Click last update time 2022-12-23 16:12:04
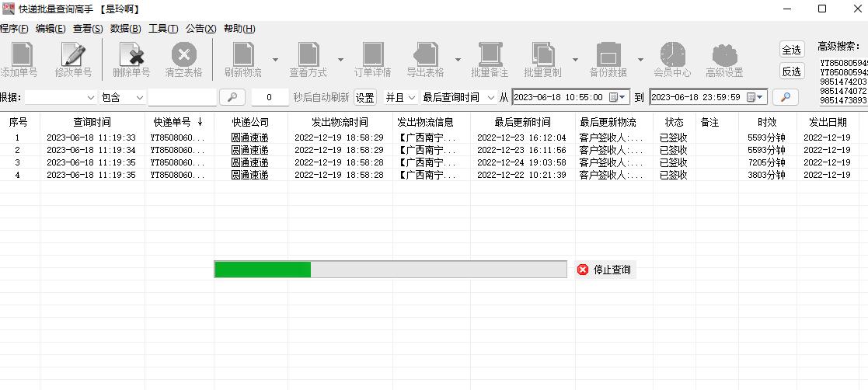Viewport: 868px width, 390px height. tap(521, 138)
